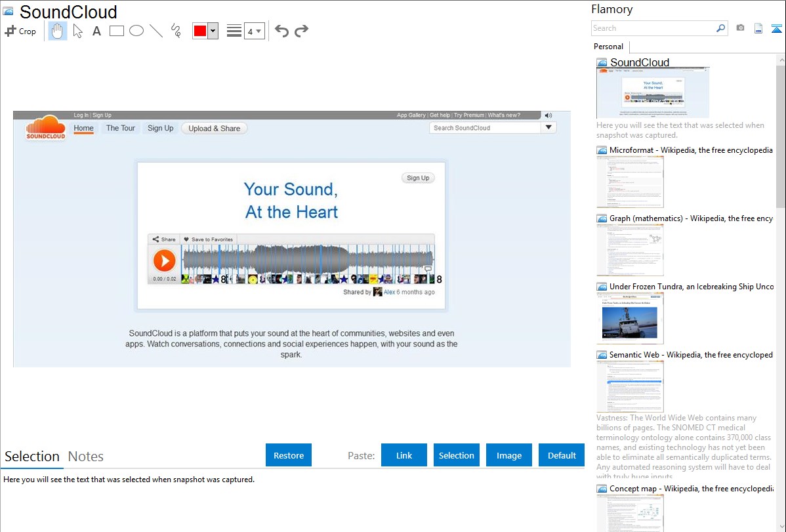
Task: Click the snapshot icon beside Concept map
Action: click(x=602, y=488)
